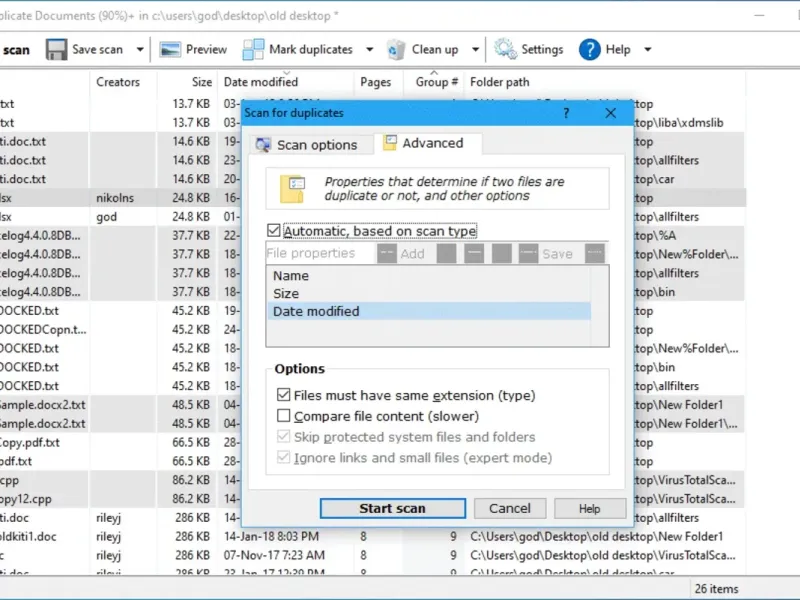The image size is (800, 600).
Task: Click the dialog's question mark help icon
Action: coord(566,113)
